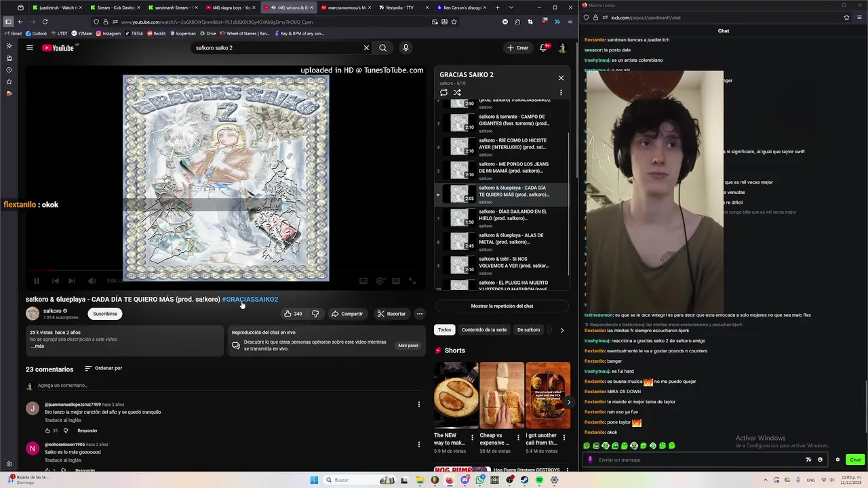Skip to the previous video in the player

tap(56, 281)
